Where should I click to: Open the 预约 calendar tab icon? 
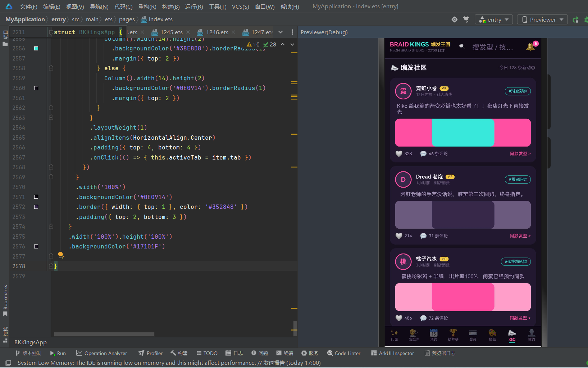pyautogui.click(x=434, y=333)
